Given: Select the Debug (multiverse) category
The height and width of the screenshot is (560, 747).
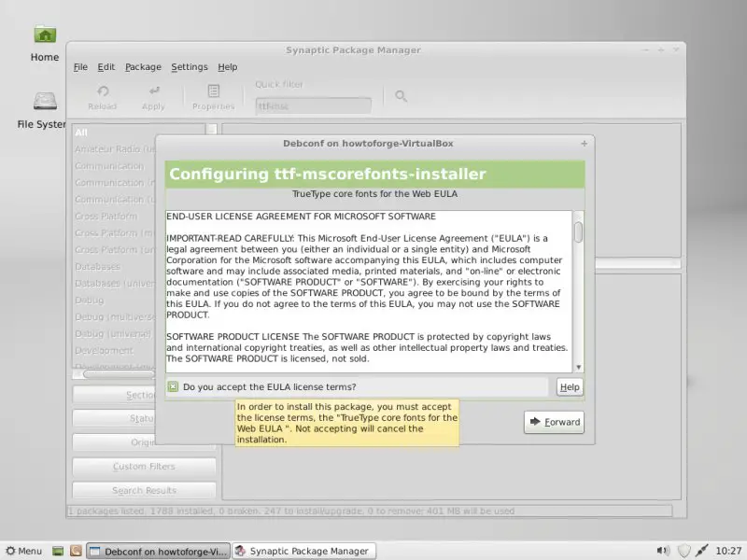Looking at the screenshot, I should 114,317.
